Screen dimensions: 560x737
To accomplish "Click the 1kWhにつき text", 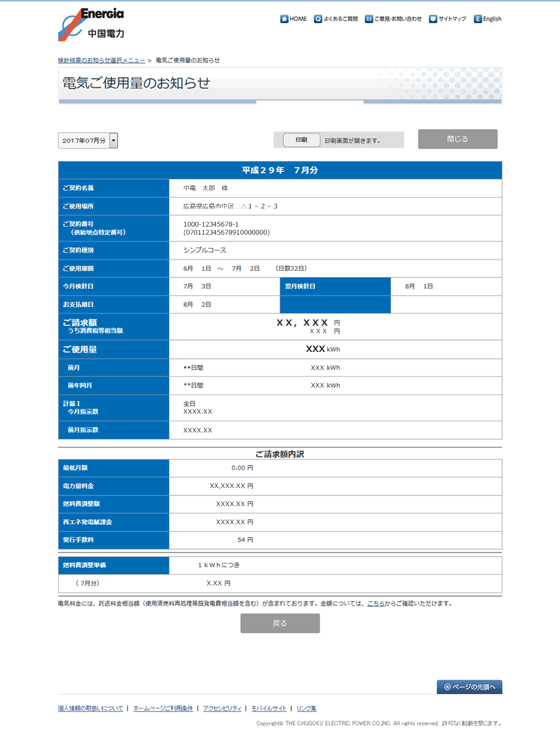I will pos(218,565).
